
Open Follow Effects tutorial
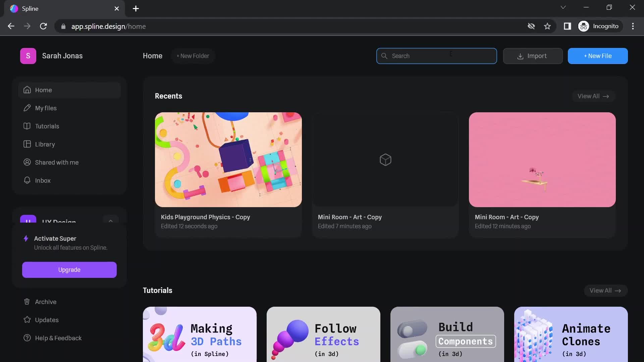pos(323,334)
